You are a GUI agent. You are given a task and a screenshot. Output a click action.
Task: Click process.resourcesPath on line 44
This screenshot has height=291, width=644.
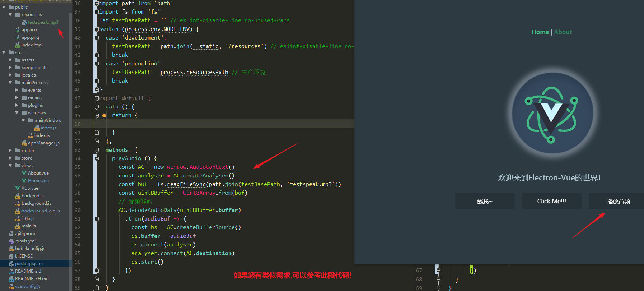click(x=194, y=72)
